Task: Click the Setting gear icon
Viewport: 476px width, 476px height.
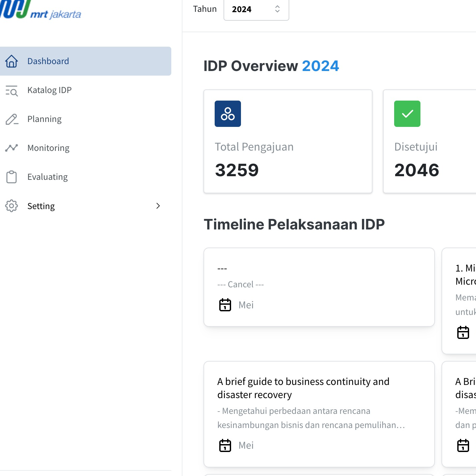Action: coord(12,206)
